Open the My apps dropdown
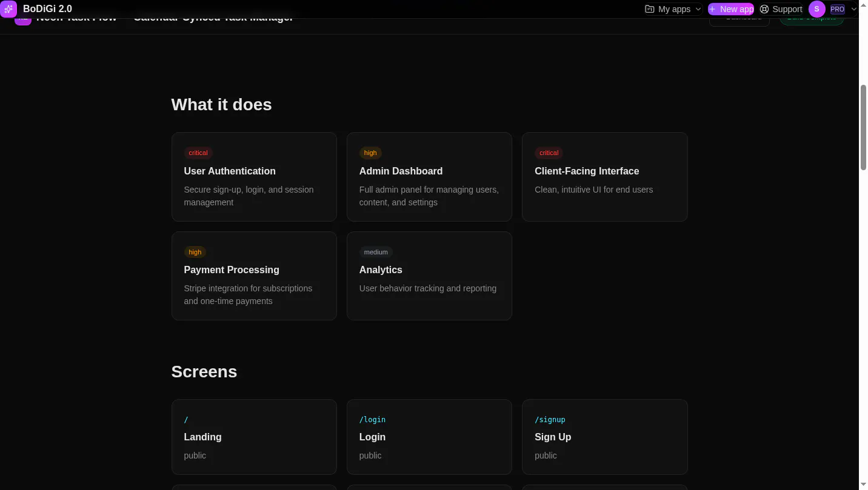This screenshot has height=490, width=868. (673, 9)
